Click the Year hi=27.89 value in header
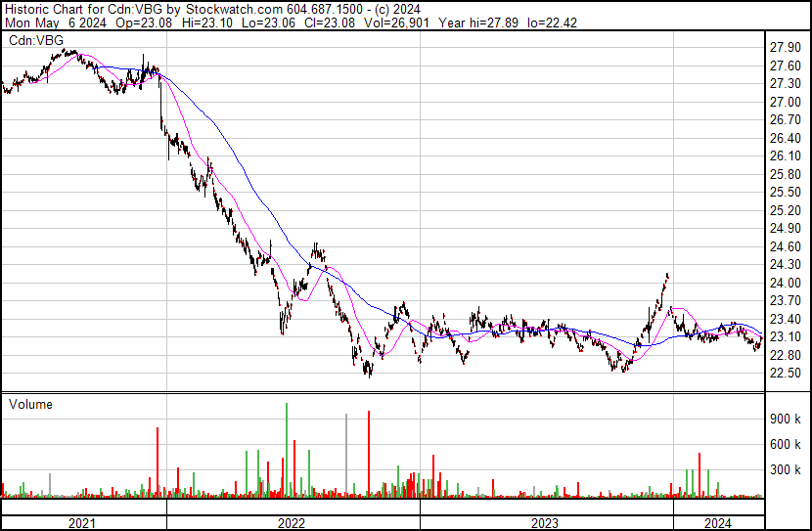Viewport: 812px width, 531px height. tap(478, 22)
